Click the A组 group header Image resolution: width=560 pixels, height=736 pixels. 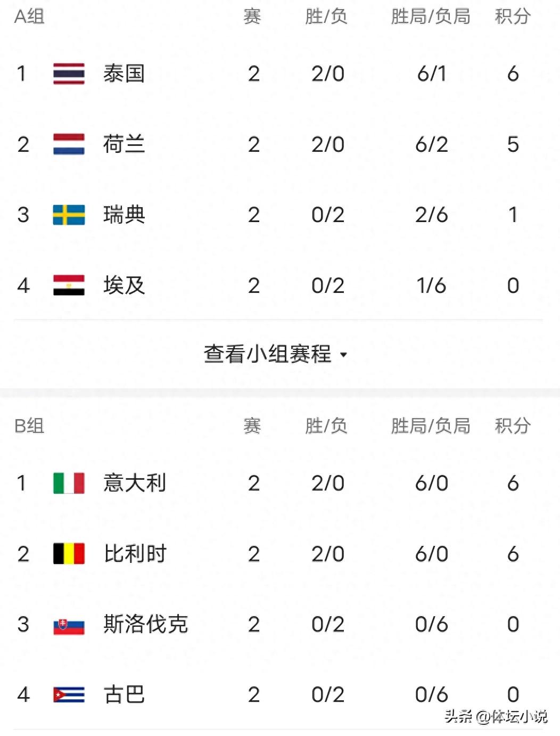pos(29,17)
